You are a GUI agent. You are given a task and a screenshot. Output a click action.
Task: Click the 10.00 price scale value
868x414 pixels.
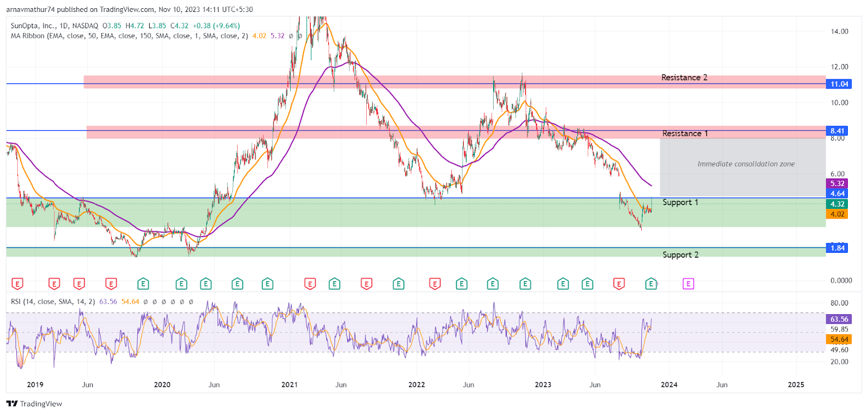[x=840, y=103]
